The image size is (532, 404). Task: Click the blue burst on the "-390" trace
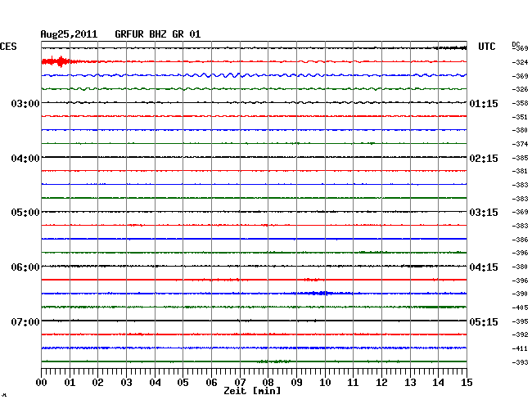319,293
